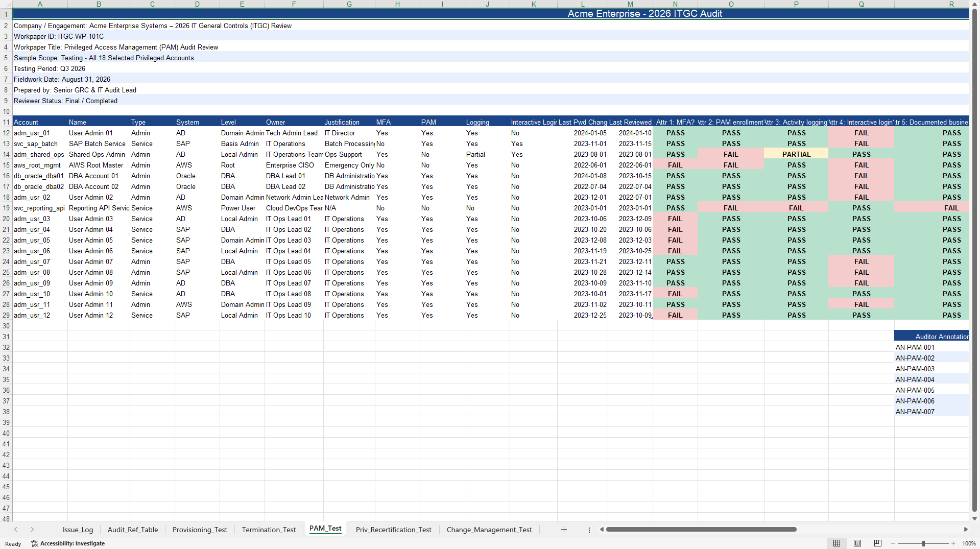Switch to Page Break Preview
Screen dimensions: 980x549
[878, 543]
